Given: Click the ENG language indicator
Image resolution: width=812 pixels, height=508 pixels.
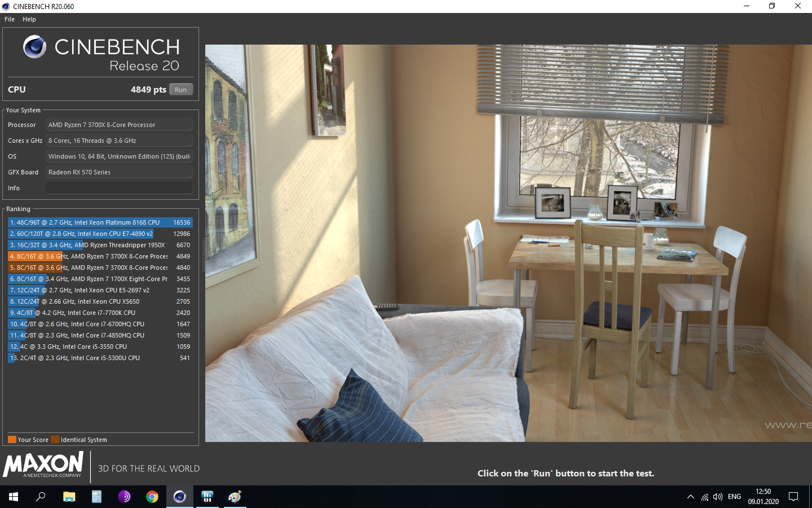Looking at the screenshot, I should pyautogui.click(x=734, y=497).
